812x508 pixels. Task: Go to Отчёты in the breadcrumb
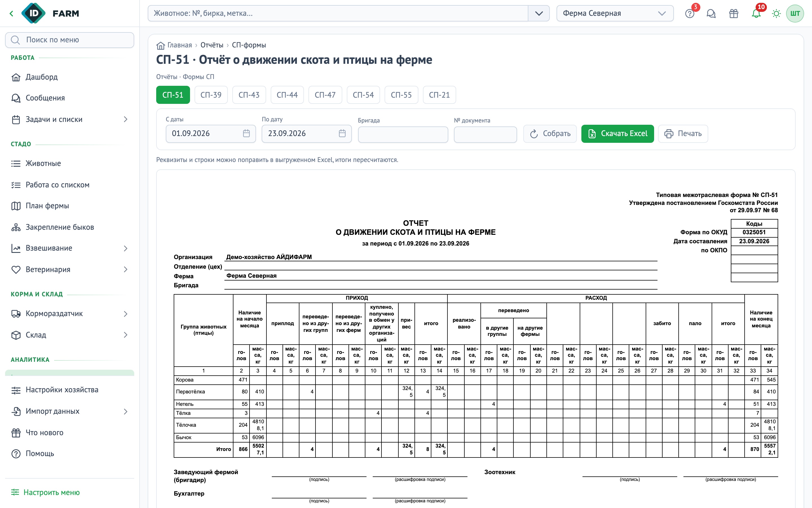coord(212,45)
